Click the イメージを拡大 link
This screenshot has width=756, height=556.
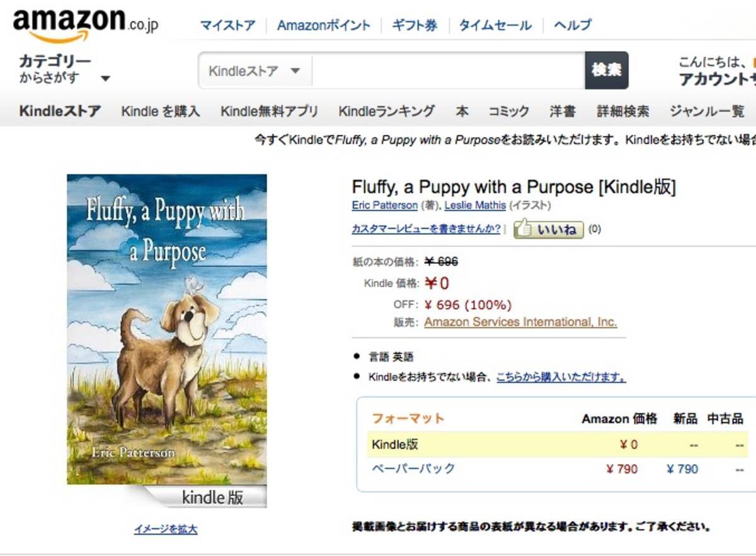[x=166, y=530]
